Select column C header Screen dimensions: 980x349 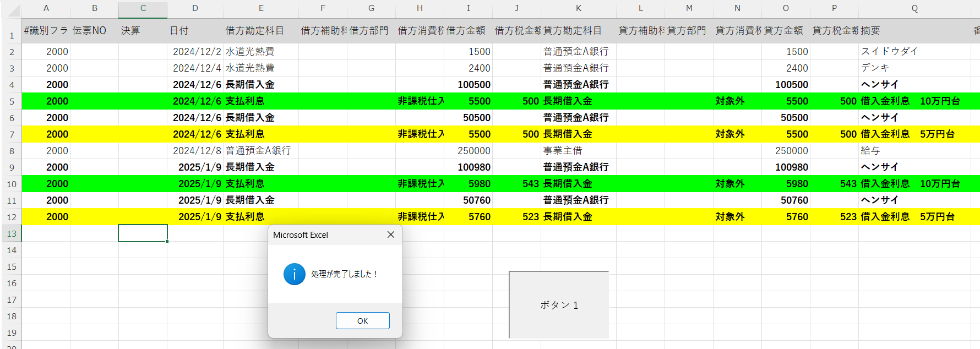143,8
